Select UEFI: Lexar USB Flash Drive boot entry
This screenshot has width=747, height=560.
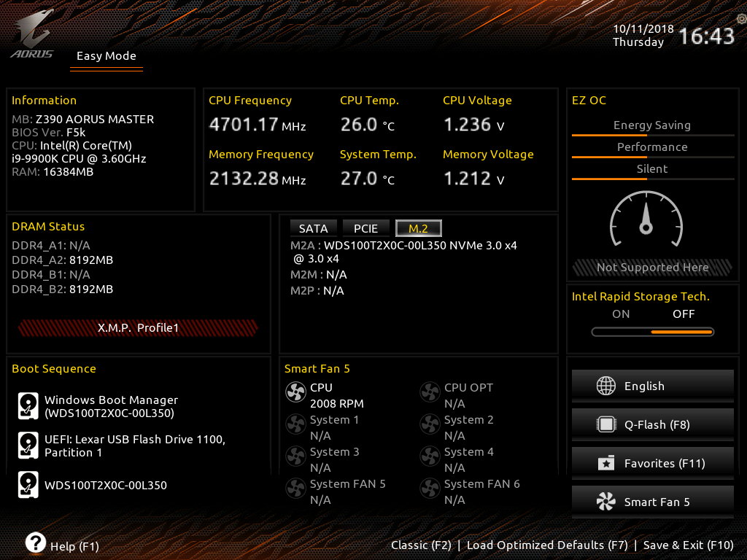point(135,446)
